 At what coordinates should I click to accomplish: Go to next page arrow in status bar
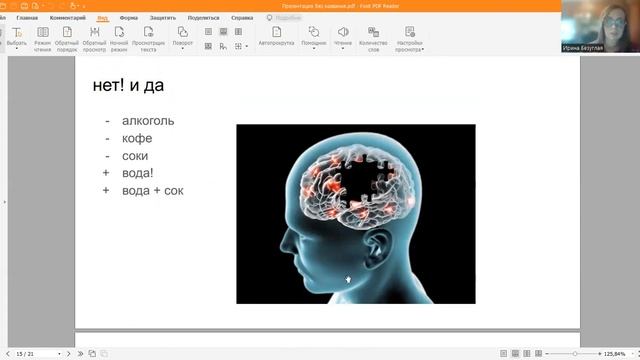(x=69, y=353)
